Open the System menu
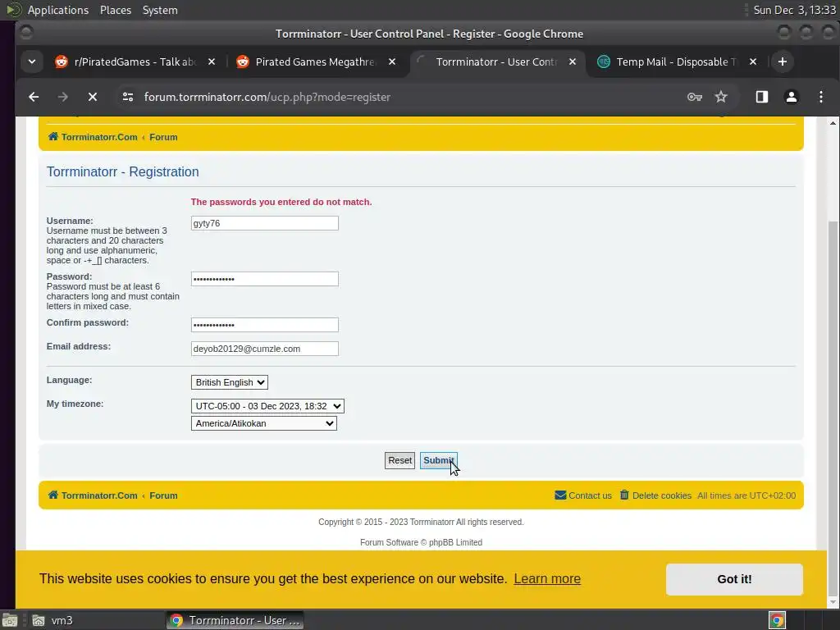Viewport: 840px width, 630px height. [160, 10]
